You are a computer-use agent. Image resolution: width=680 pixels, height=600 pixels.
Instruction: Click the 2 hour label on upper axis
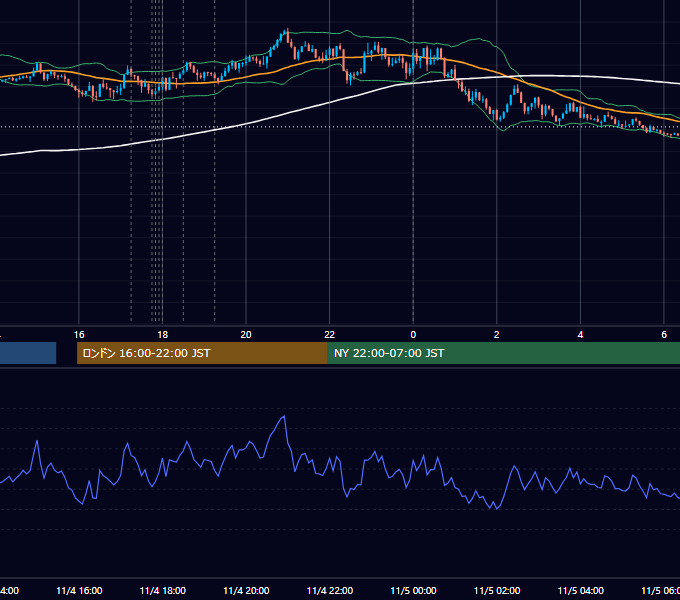(497, 335)
